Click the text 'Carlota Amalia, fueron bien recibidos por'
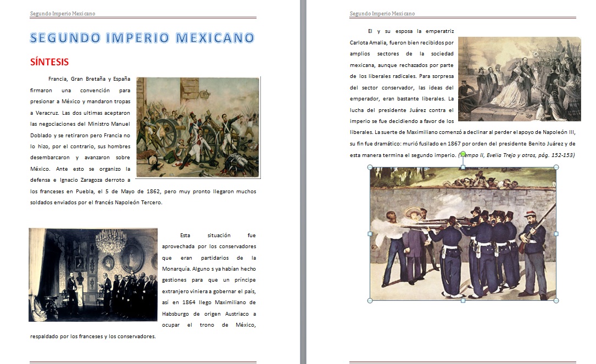Viewport: 596px width, 364px height. point(402,43)
